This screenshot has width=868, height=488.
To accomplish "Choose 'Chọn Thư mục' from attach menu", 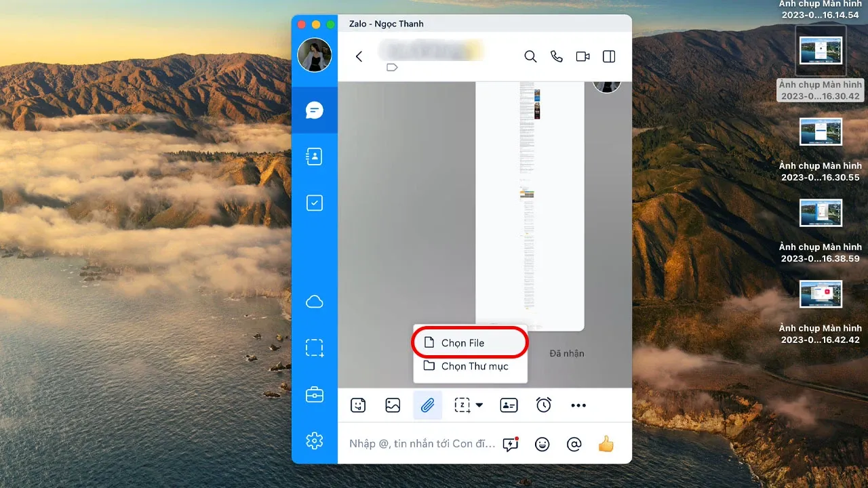I will (470, 366).
